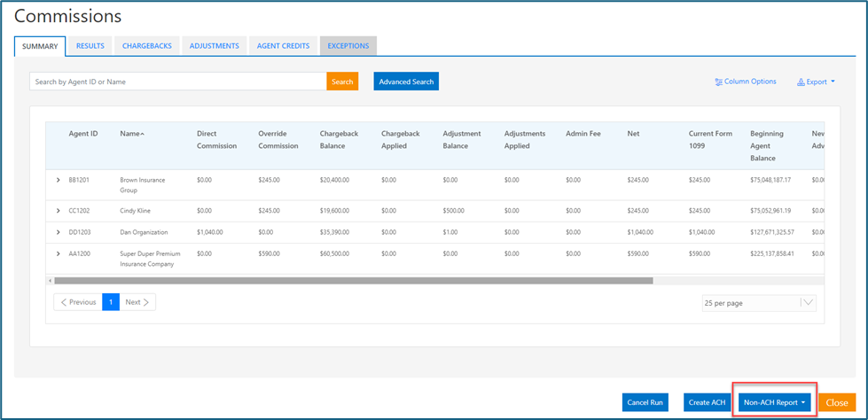Expand row for agent CC1202

[x=59, y=211]
